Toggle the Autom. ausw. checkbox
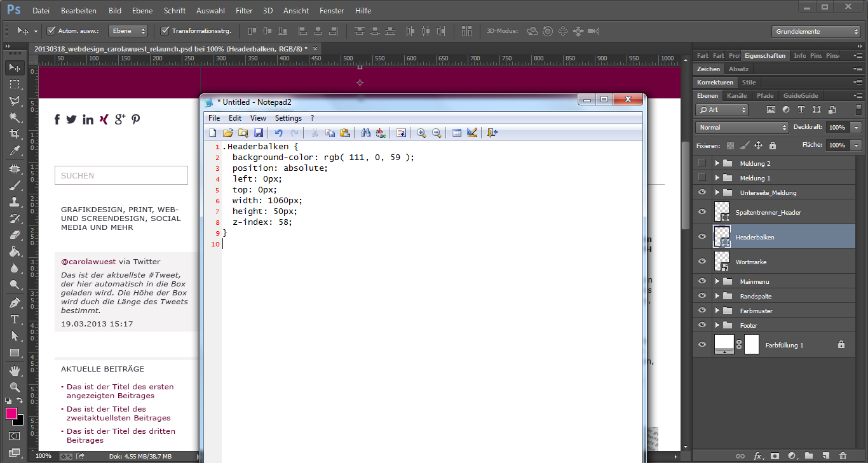The image size is (868, 463). [x=51, y=30]
